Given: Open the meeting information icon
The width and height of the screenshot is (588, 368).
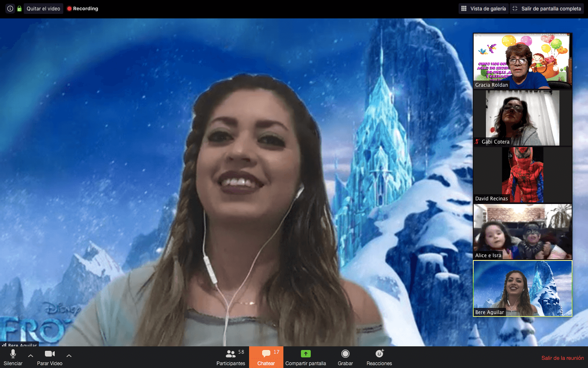Looking at the screenshot, I should coord(10,9).
